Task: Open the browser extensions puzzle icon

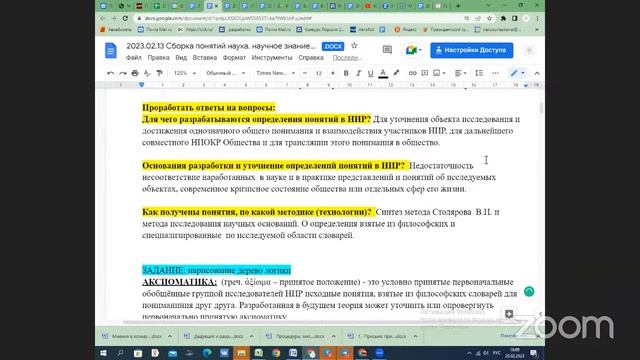Action: [x=503, y=18]
